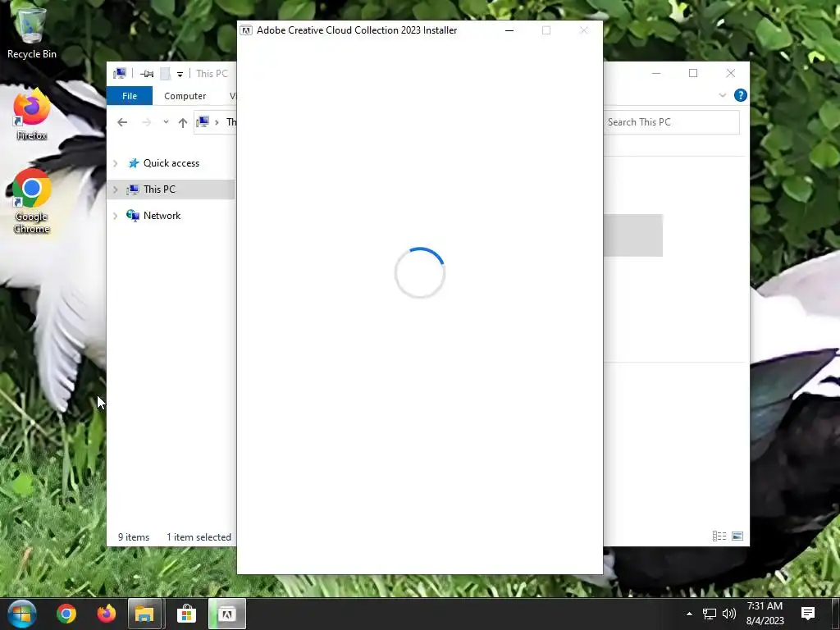Go up one folder level in Explorer
Screen dimensions: 840x630
coord(183,123)
